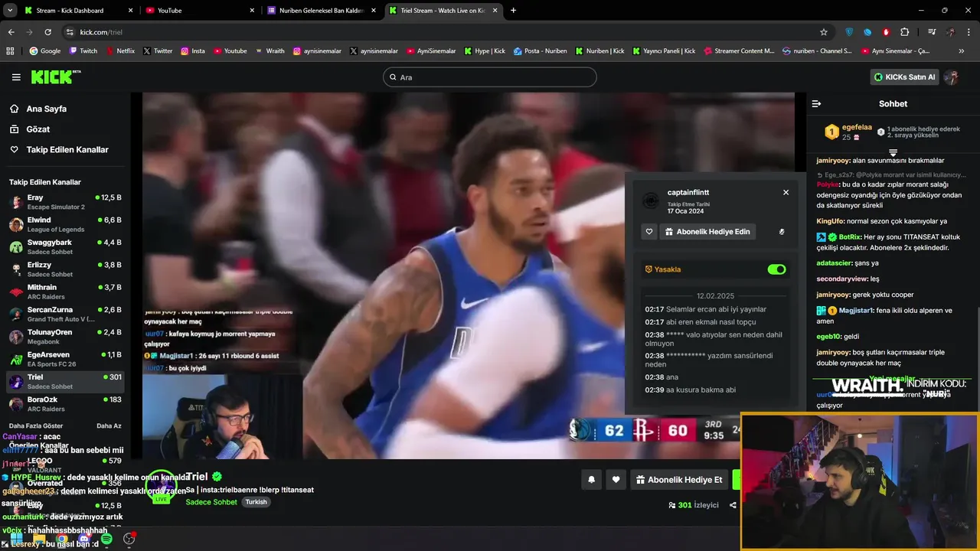This screenshot has height=551, width=980.
Task: Click the chat username KingUfo
Action: coord(830,221)
